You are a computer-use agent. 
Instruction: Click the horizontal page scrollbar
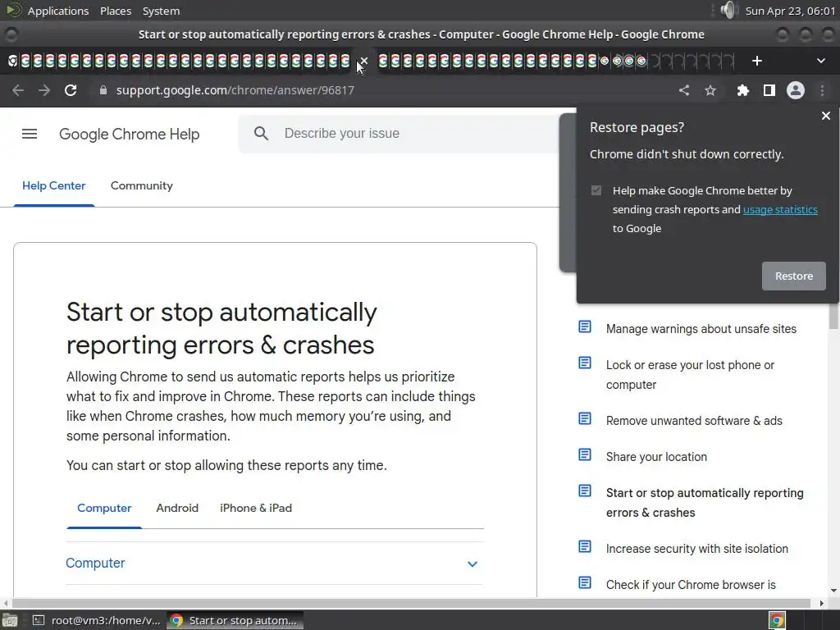tap(412, 603)
